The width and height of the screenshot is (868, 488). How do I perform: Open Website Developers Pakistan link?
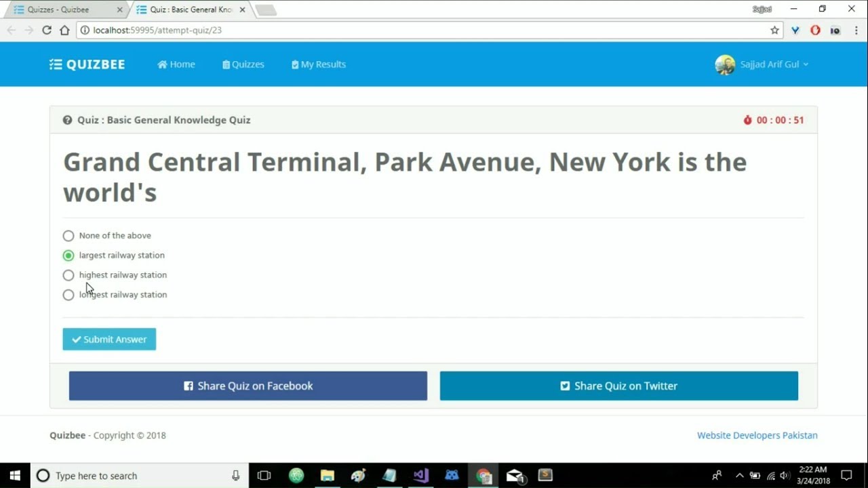[757, 435]
